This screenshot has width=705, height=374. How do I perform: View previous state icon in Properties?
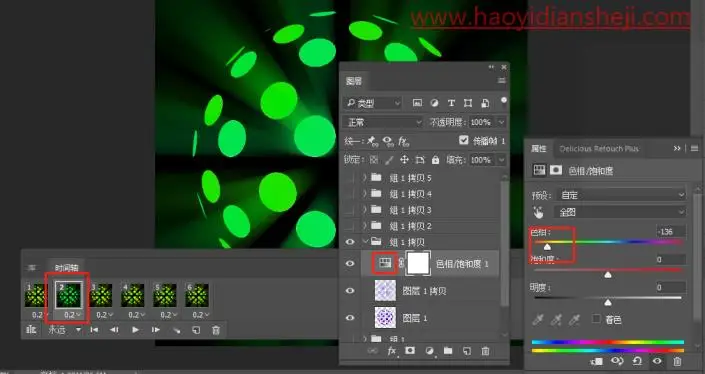tap(617, 361)
